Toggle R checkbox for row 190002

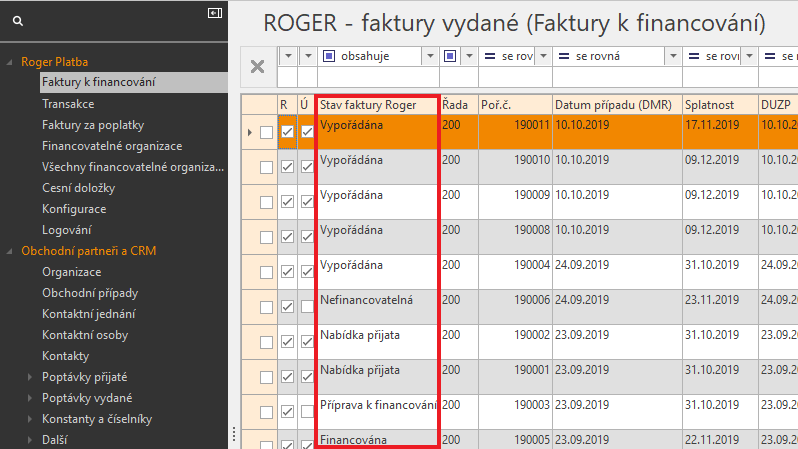point(288,342)
